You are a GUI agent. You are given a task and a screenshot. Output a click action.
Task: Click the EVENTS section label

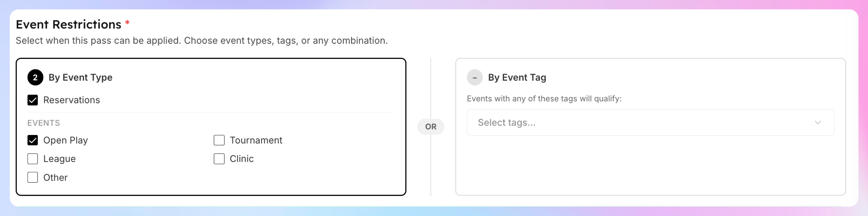44,123
